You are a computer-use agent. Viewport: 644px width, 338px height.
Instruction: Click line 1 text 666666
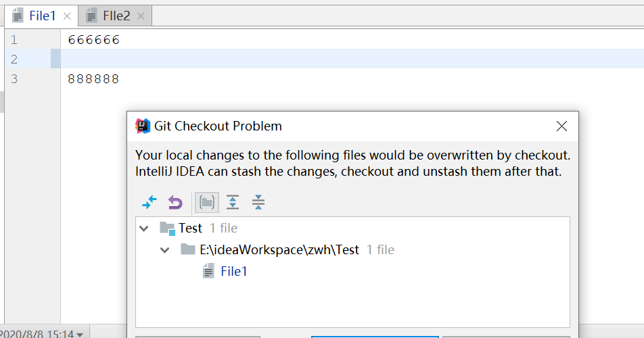(93, 40)
